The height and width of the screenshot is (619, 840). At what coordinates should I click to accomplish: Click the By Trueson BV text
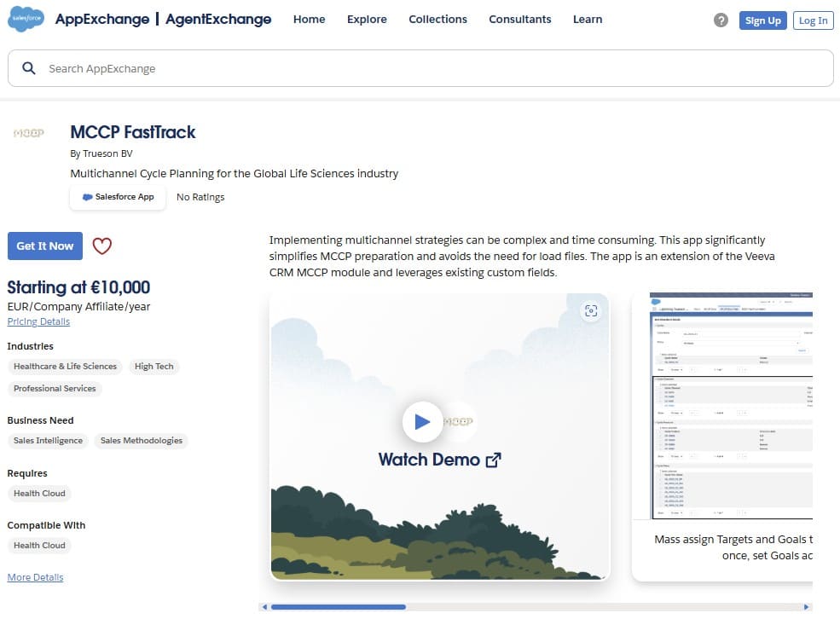pyautogui.click(x=101, y=153)
